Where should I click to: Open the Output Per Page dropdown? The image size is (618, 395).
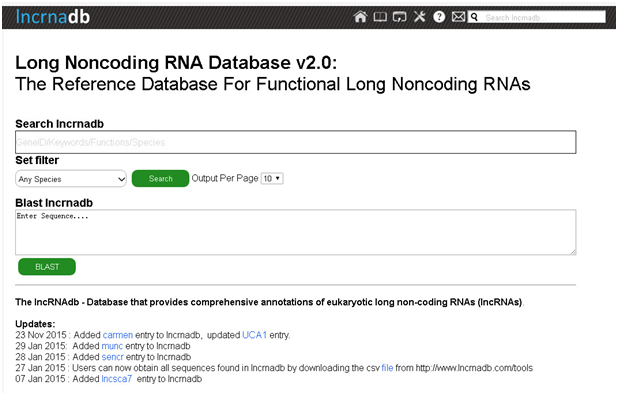[272, 179]
